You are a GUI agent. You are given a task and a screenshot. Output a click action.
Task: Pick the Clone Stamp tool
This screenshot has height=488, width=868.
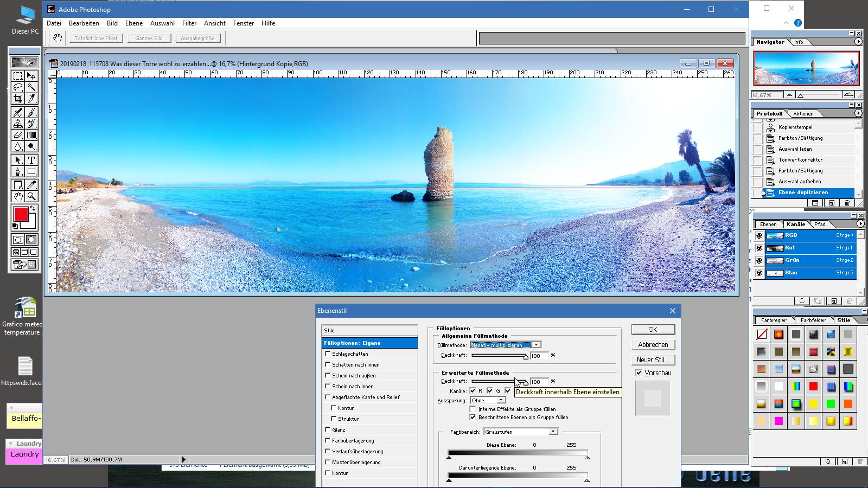point(18,124)
